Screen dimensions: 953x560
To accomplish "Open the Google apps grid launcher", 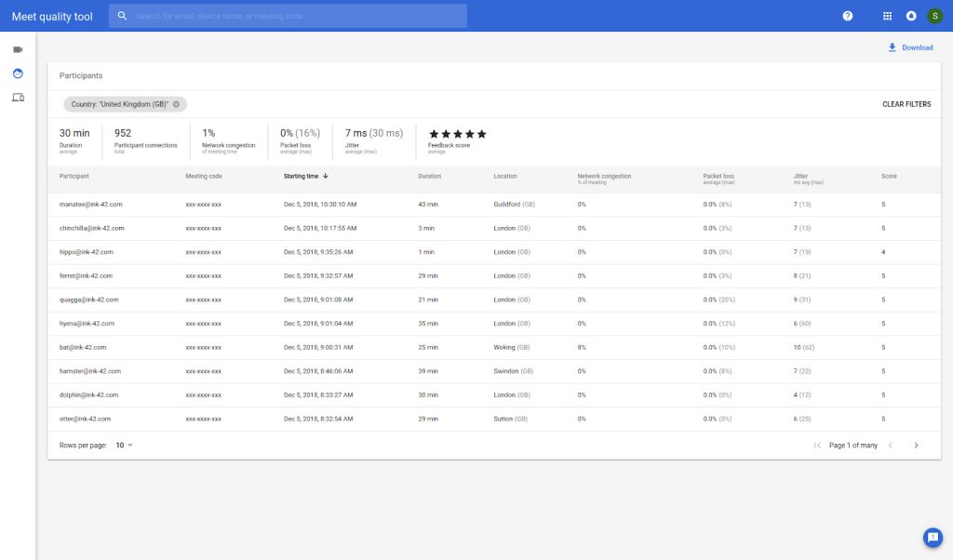I will 887,16.
